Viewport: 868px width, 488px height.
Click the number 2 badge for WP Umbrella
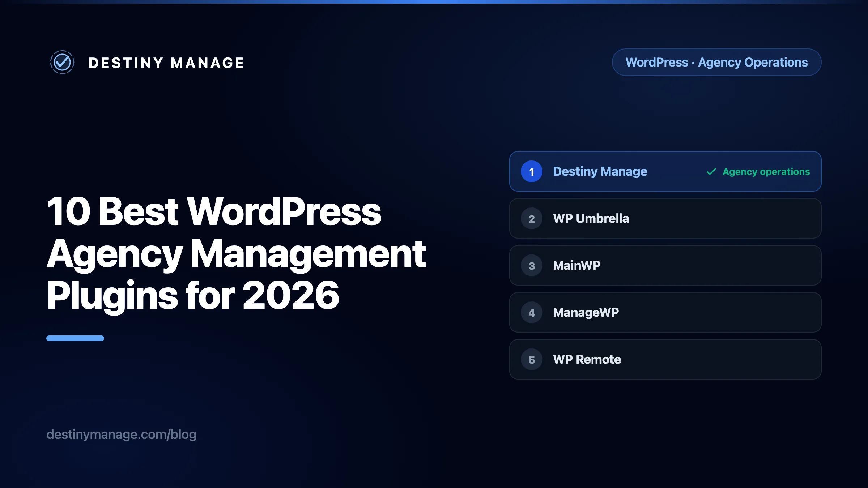click(532, 218)
